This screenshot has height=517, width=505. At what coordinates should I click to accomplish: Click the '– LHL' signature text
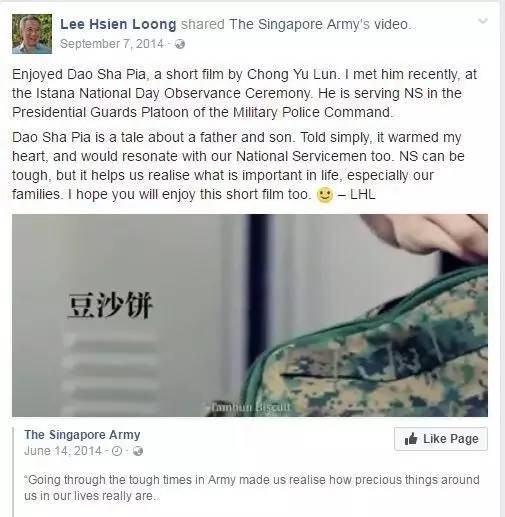click(x=357, y=194)
